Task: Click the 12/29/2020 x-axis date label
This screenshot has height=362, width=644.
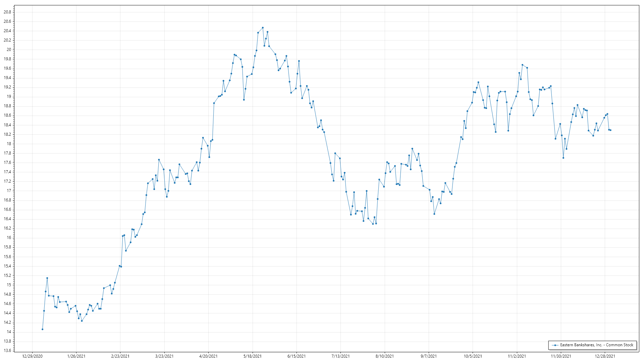Action: 32,356
